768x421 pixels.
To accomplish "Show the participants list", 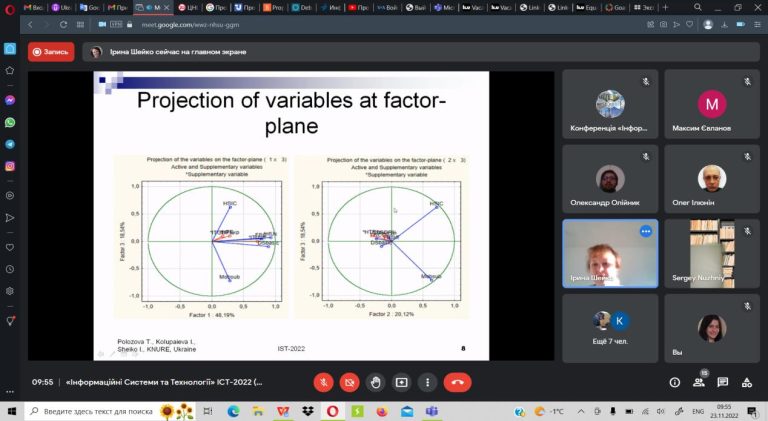I will tap(699, 382).
